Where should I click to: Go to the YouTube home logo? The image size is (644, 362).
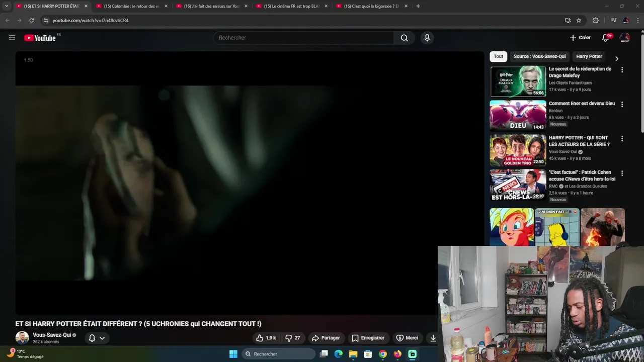pos(40,38)
